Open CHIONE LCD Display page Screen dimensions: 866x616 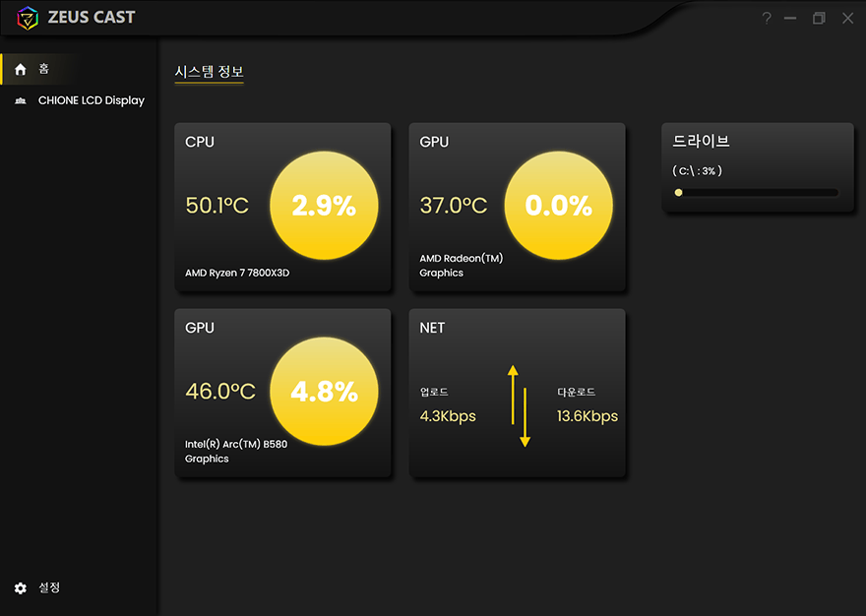[x=92, y=100]
